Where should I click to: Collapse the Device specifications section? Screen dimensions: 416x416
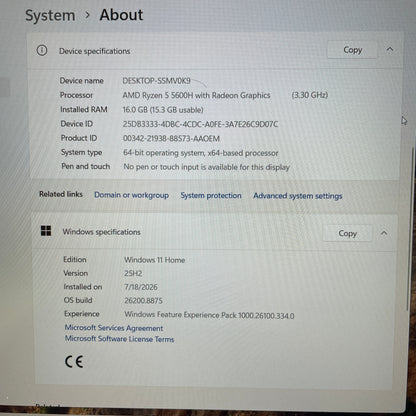tap(390, 49)
